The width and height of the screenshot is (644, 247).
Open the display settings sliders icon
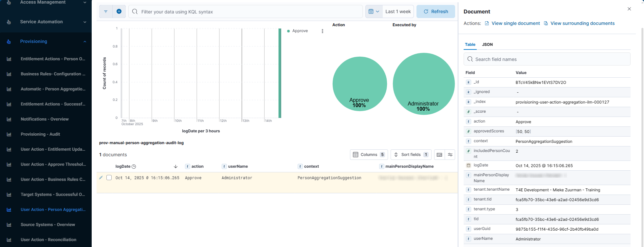click(450, 155)
